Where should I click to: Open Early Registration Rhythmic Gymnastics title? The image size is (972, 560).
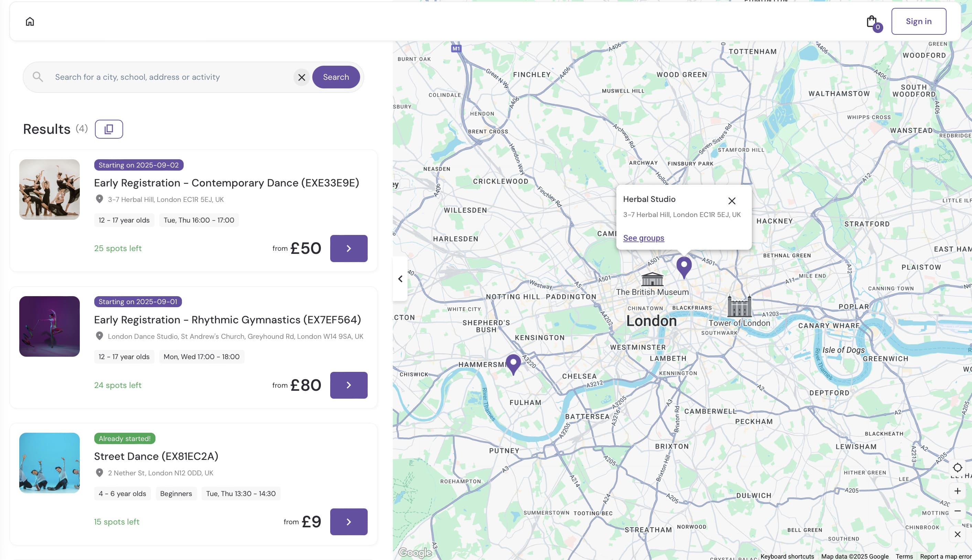pos(228,320)
